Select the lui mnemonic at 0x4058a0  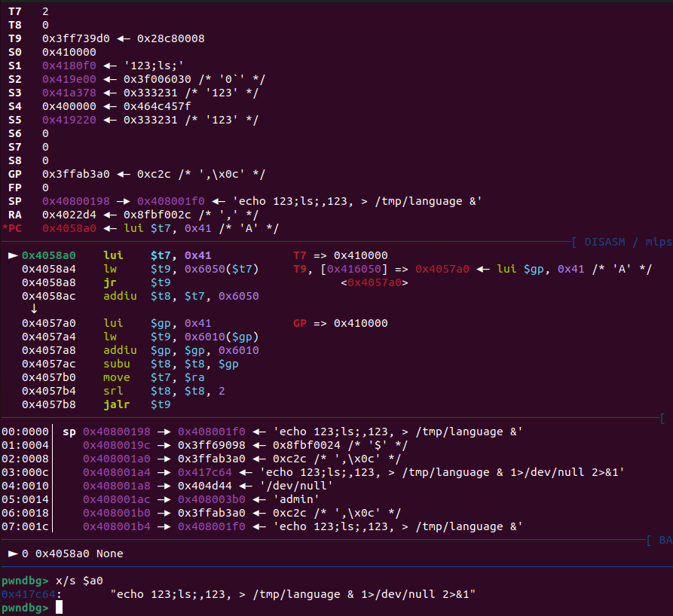pyautogui.click(x=113, y=255)
